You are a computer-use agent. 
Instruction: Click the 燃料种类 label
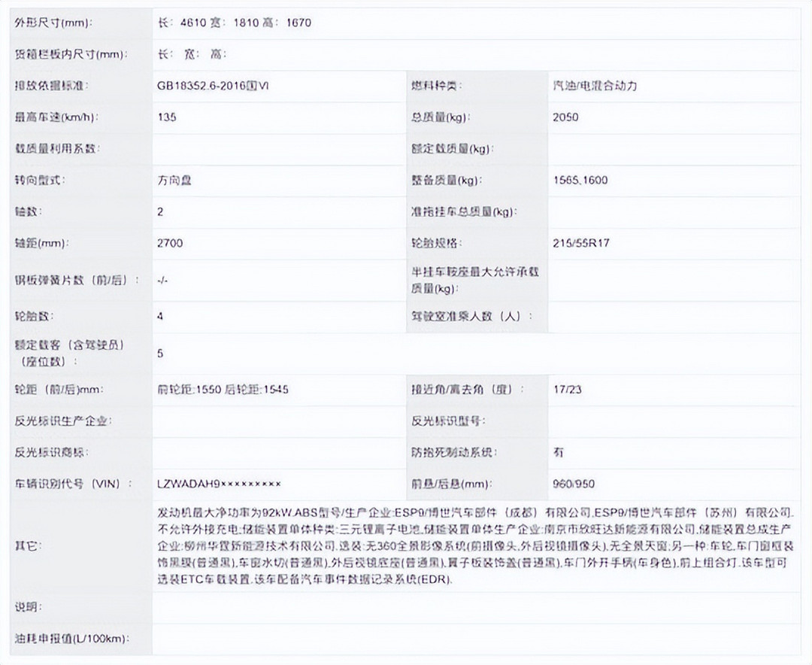437,86
